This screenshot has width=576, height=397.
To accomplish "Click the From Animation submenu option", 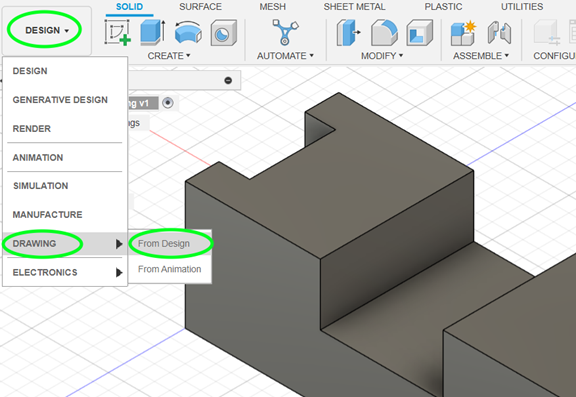I will [170, 269].
